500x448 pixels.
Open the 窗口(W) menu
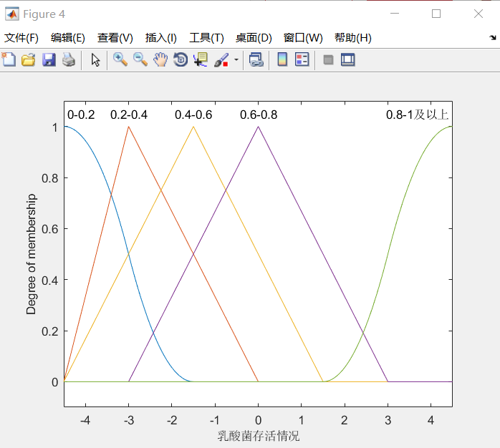[303, 38]
